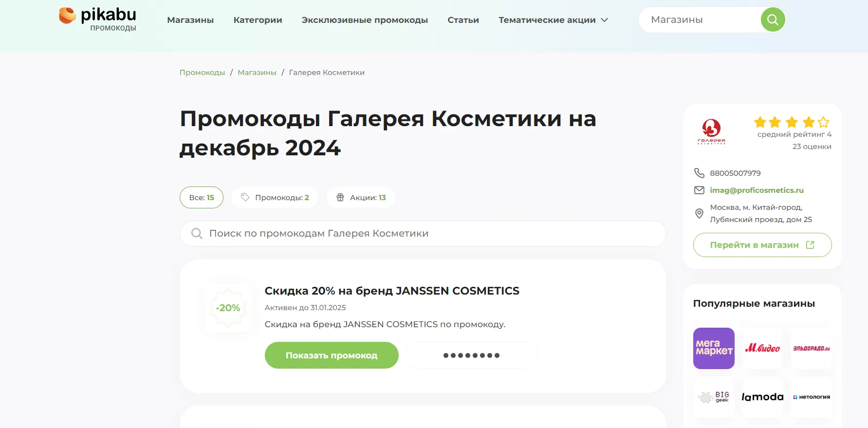Image resolution: width=868 pixels, height=428 pixels.
Task: Focus the Поиск по промокодам search field
Action: point(423,234)
